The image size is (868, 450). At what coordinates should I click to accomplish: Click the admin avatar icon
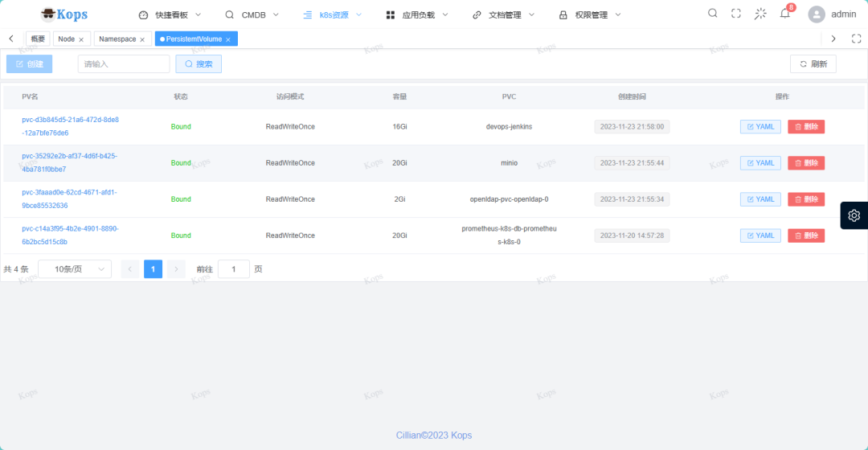point(817,14)
